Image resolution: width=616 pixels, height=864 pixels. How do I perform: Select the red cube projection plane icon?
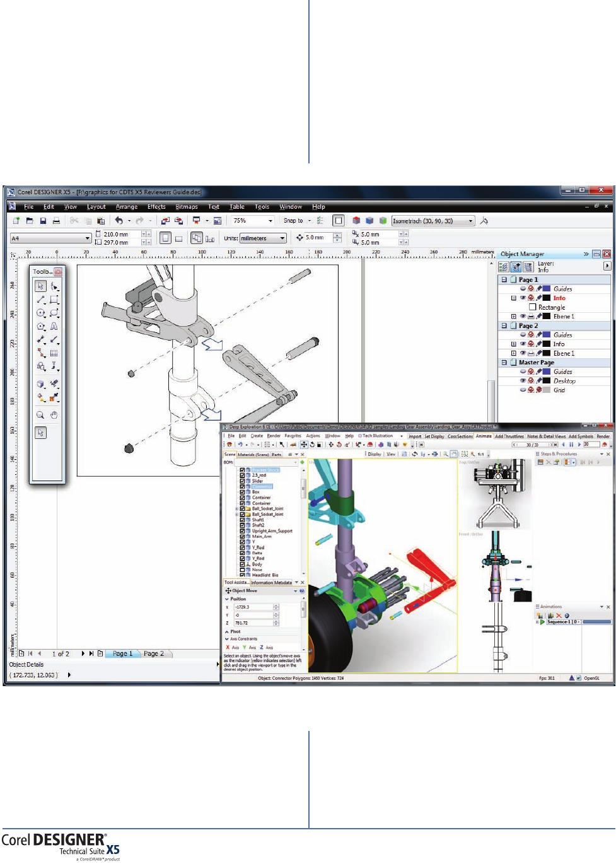[x=356, y=221]
